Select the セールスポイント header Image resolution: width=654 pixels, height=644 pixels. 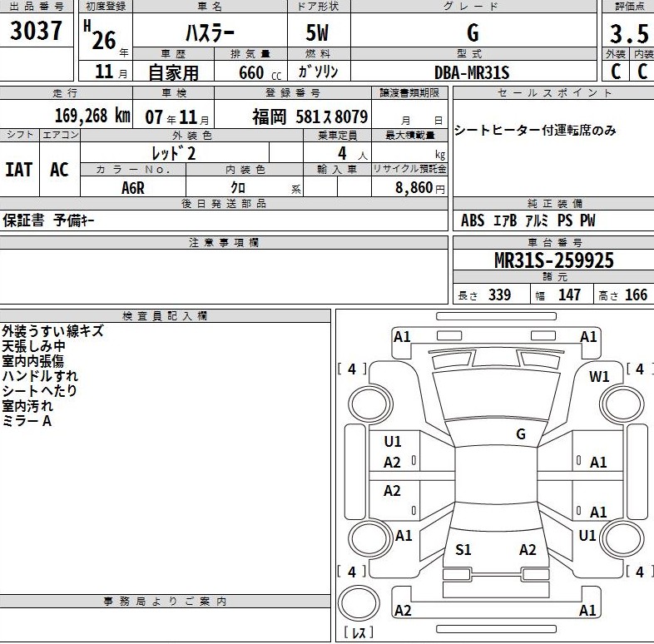(555, 93)
